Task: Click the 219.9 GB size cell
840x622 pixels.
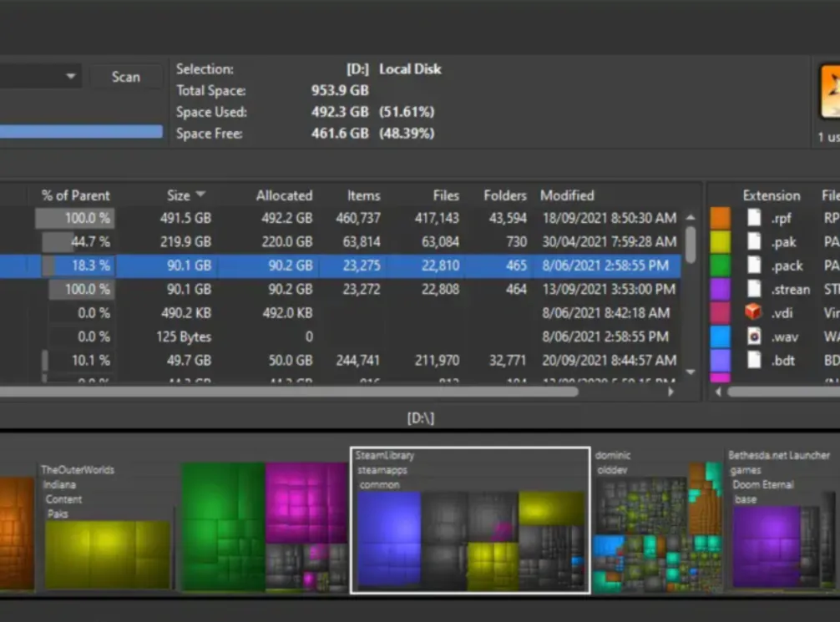Action: click(185, 241)
